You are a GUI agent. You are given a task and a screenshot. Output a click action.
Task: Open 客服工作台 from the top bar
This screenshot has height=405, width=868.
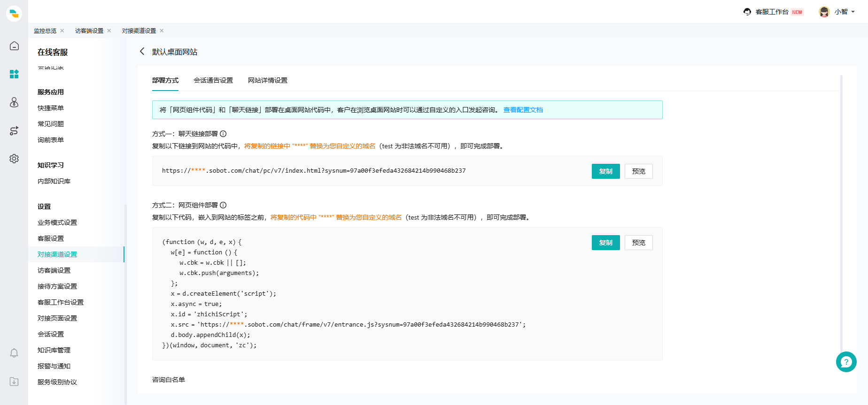[x=772, y=12]
